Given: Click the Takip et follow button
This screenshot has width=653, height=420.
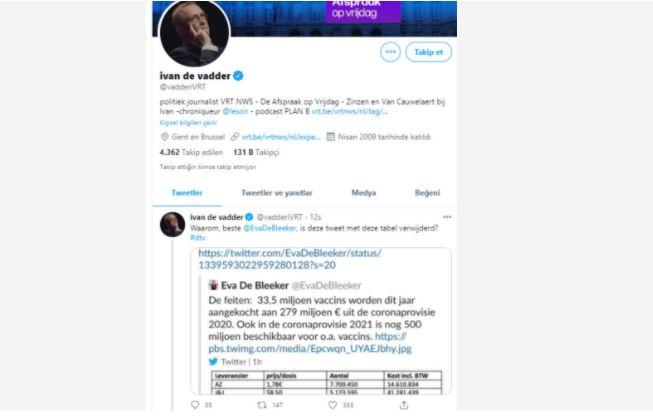Looking at the screenshot, I should [428, 52].
